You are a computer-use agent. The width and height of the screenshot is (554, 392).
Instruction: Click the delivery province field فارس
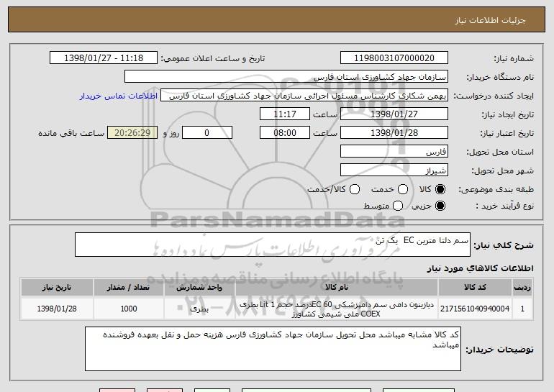coord(394,152)
